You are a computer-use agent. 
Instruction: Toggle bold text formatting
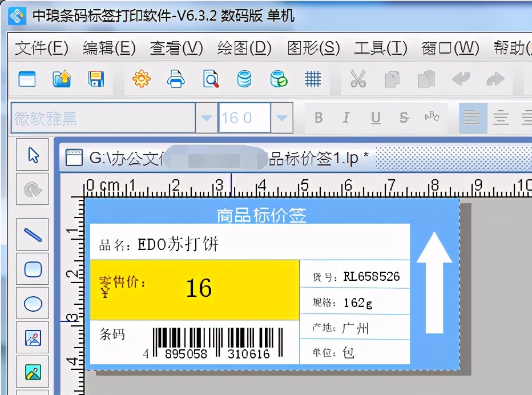[319, 118]
